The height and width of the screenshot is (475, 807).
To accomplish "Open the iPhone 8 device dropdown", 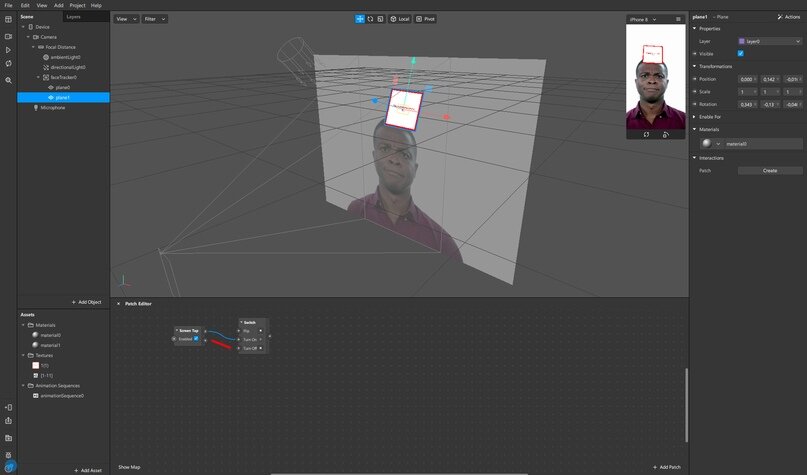I will pos(647,19).
